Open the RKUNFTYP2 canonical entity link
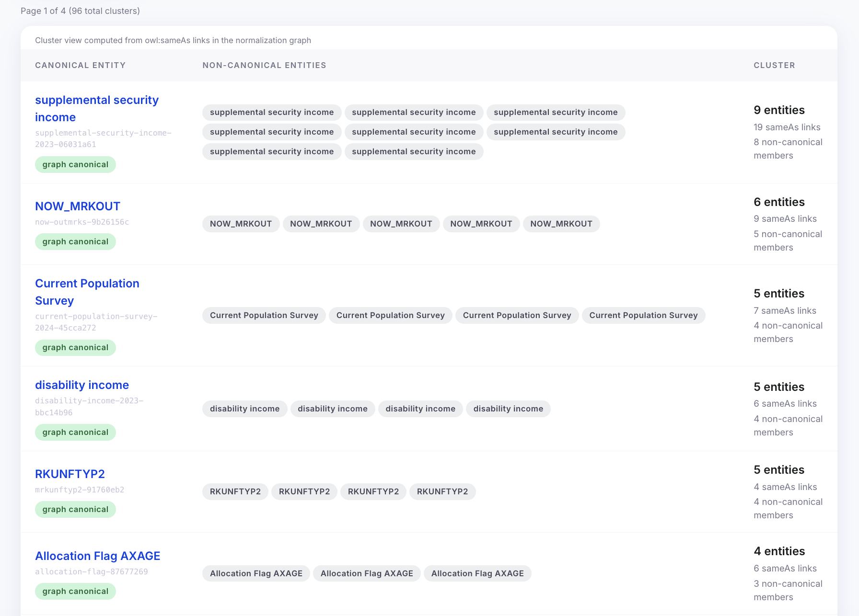 70,474
